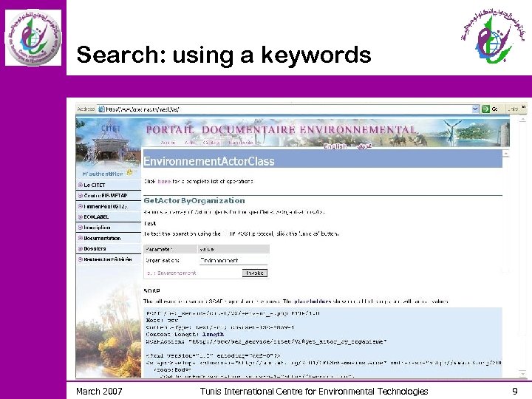Click the CITET building image in the portal banner
532x399 pixels.
coord(108,143)
